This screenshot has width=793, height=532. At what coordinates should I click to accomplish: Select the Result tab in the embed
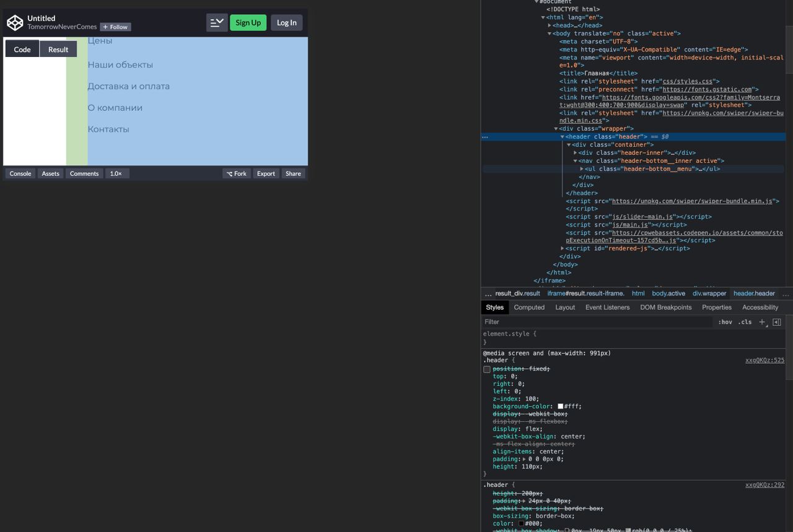click(x=58, y=50)
